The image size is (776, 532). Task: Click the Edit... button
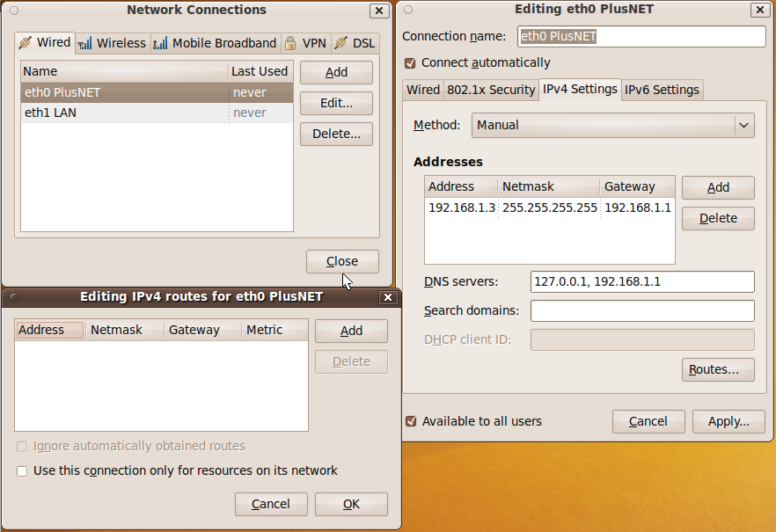tap(336, 104)
